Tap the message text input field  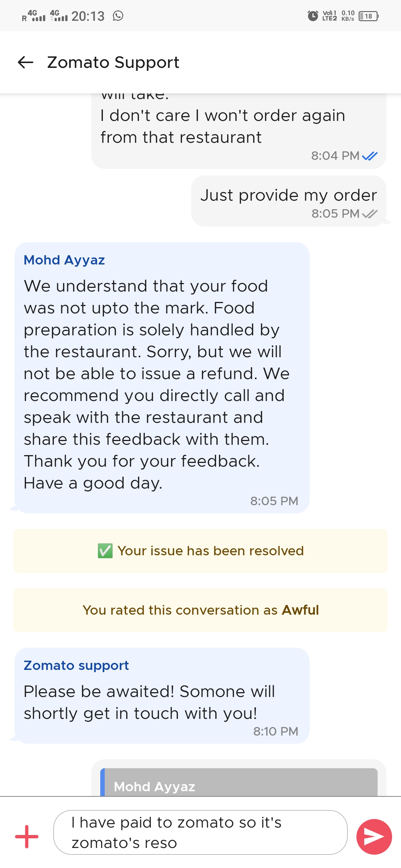point(200,832)
